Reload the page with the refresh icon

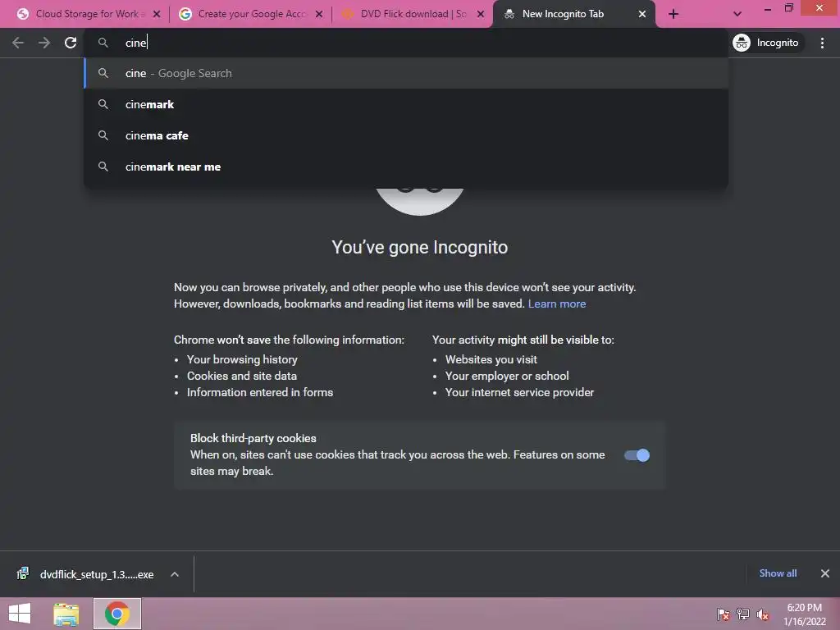click(x=71, y=43)
